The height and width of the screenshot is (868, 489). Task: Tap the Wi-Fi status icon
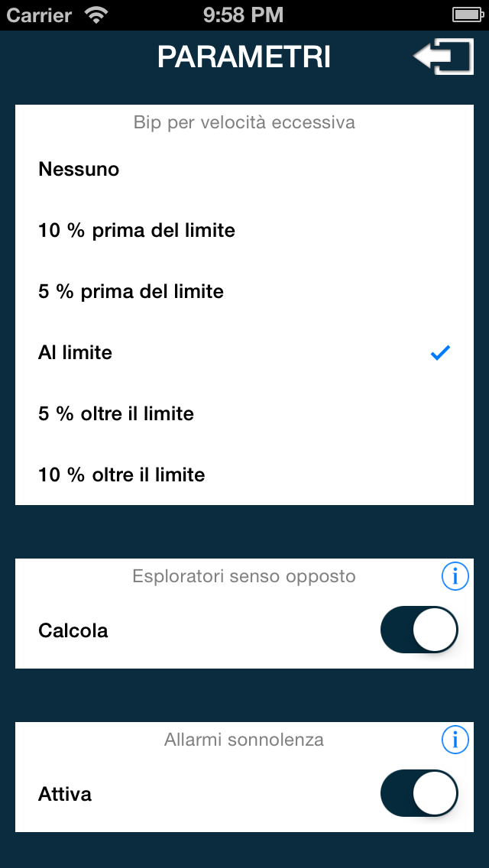[96, 15]
